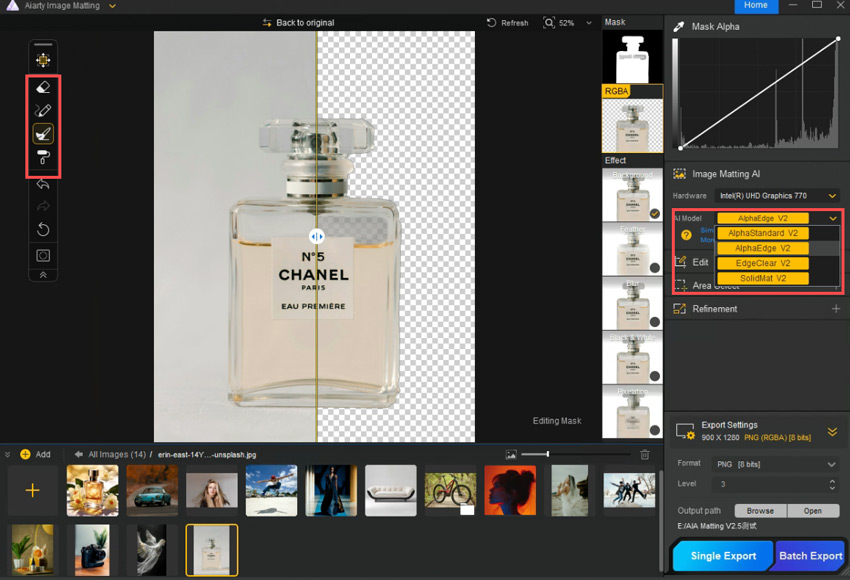
Task: Open the Format PNG [8 bits] dropdown
Action: pos(776,464)
